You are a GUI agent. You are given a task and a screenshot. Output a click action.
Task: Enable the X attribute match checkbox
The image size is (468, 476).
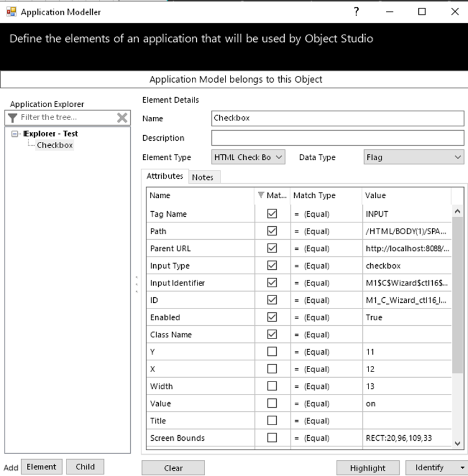[272, 369]
